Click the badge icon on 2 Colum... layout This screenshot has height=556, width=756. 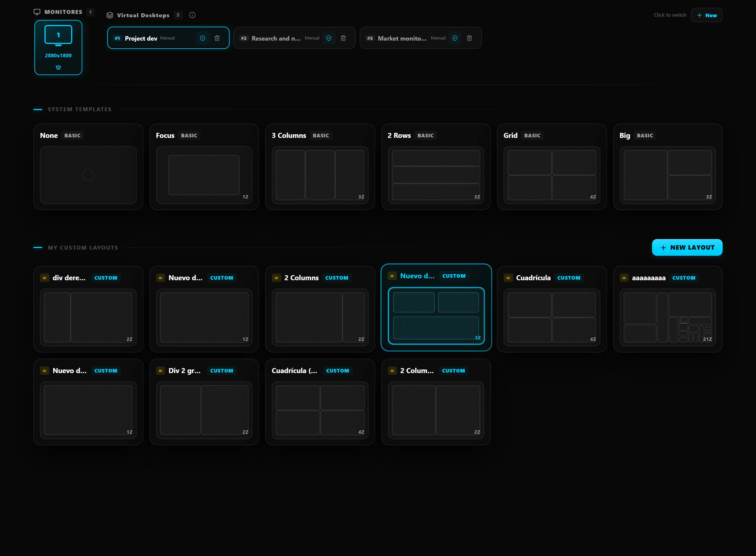pos(392,371)
